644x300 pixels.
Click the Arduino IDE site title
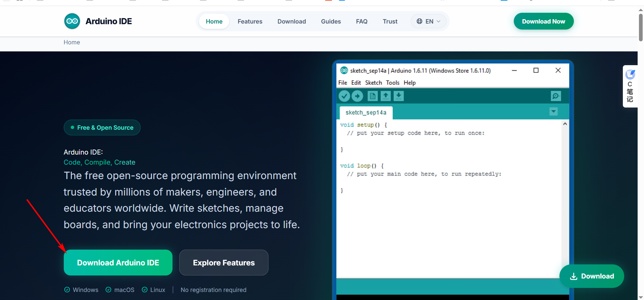coord(109,21)
